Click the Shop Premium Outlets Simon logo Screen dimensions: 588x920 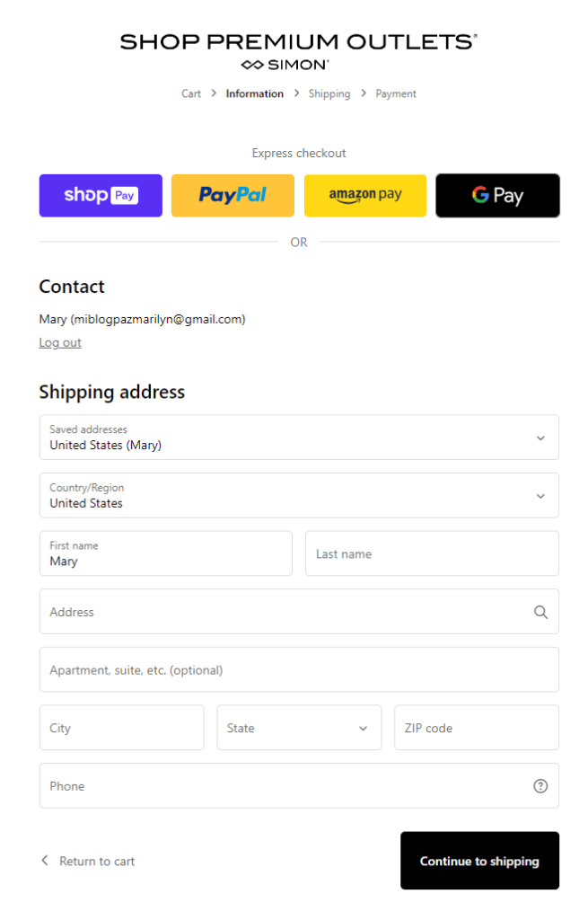(298, 51)
